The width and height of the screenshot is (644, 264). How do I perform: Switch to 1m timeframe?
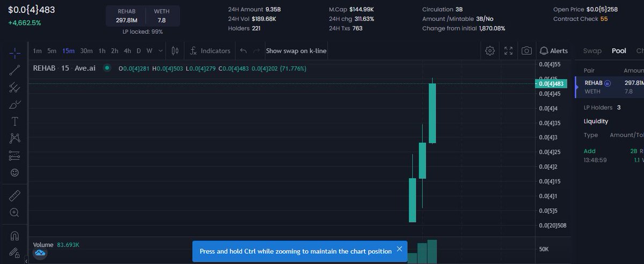coord(37,51)
